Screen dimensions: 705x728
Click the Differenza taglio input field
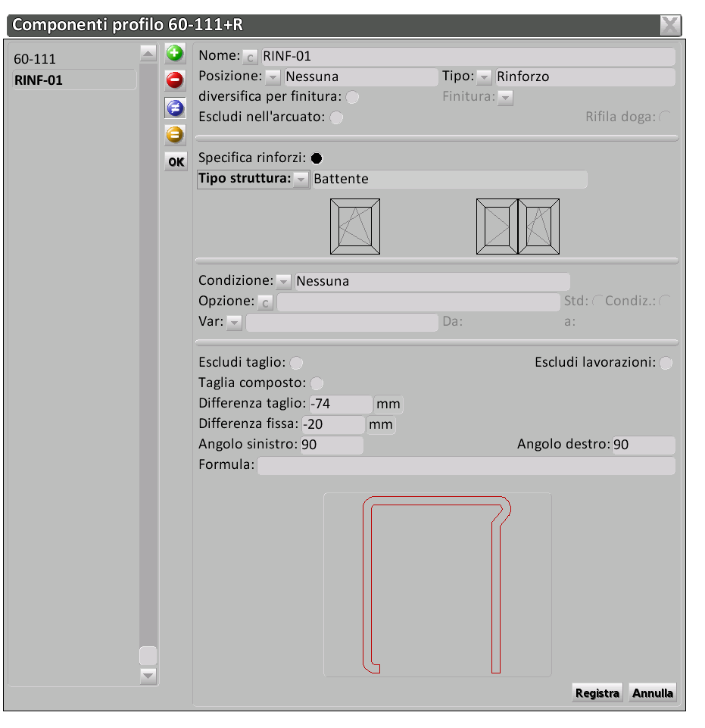click(x=341, y=405)
